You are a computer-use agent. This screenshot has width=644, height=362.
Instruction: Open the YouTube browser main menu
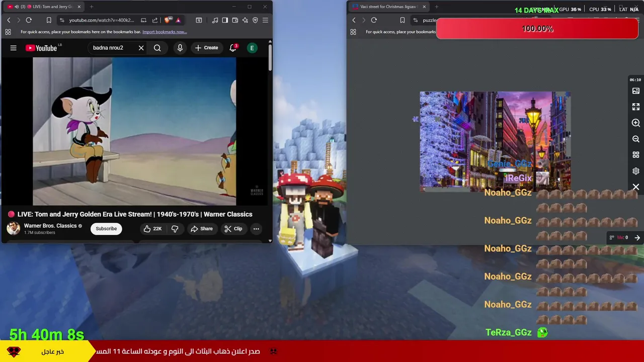tap(265, 20)
